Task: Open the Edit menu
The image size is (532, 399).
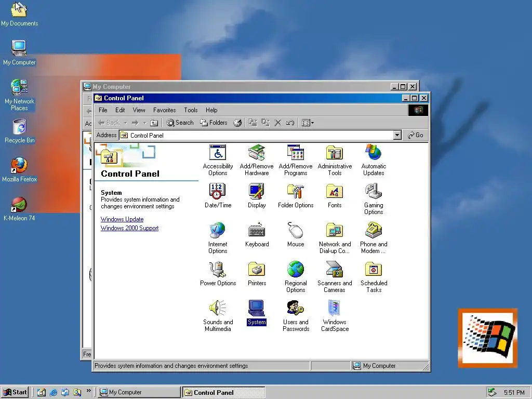Action: pos(120,110)
